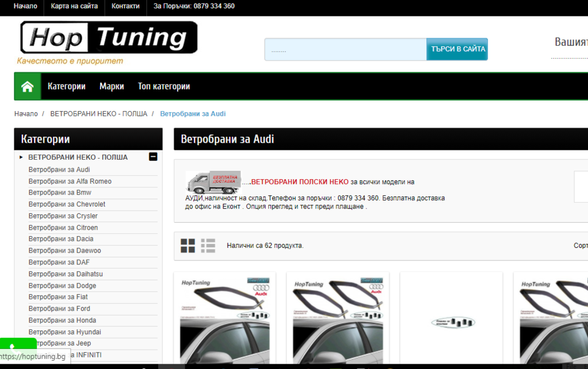The image size is (588, 369).
Task: Select Ветробрани за Honda
Action: (x=62, y=320)
